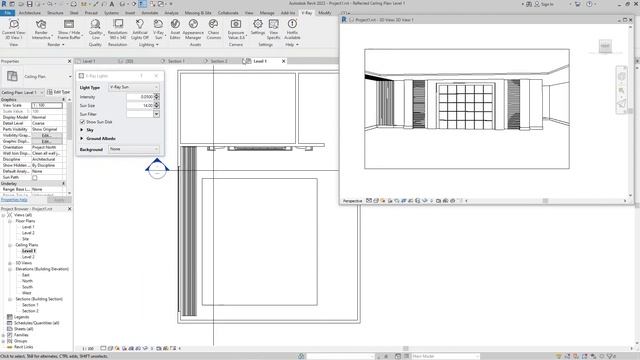Switch to the Section 2 view tab

[219, 61]
